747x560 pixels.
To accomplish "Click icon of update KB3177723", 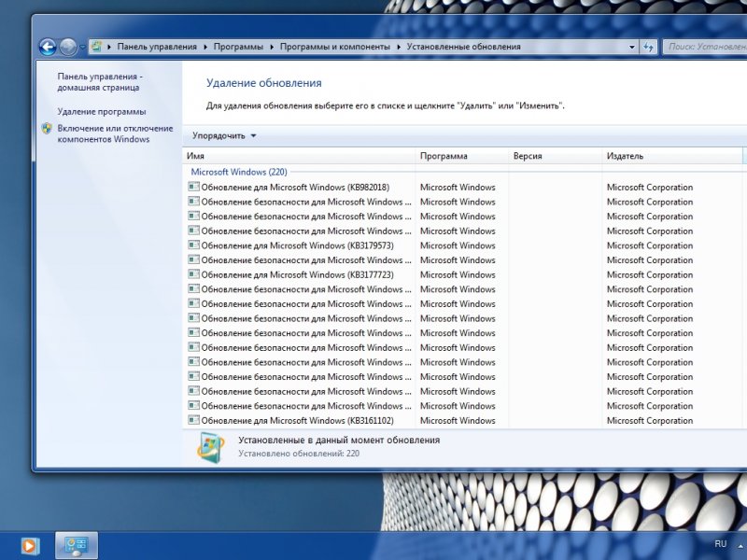I will (x=193, y=274).
